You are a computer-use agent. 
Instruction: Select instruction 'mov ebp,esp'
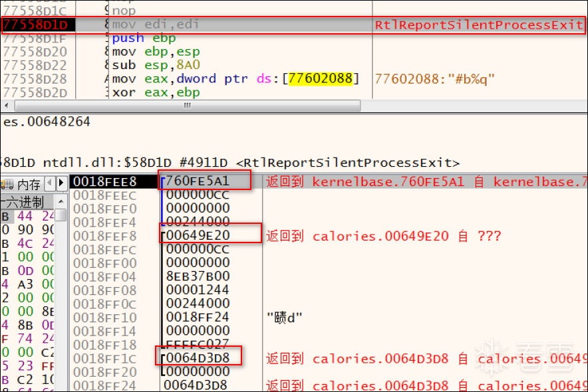coord(156,52)
